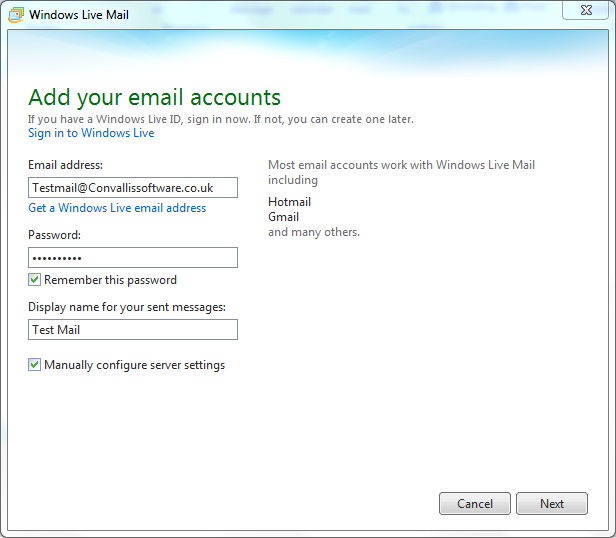Click the 'Email address:' label
616x538 pixels.
tap(65, 165)
